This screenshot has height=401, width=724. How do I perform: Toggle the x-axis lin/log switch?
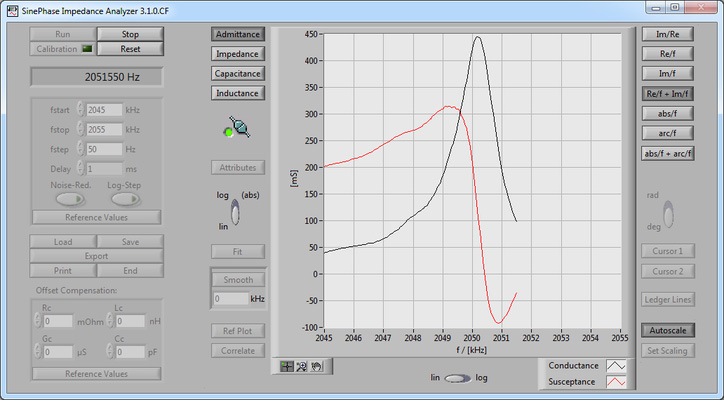(459, 379)
